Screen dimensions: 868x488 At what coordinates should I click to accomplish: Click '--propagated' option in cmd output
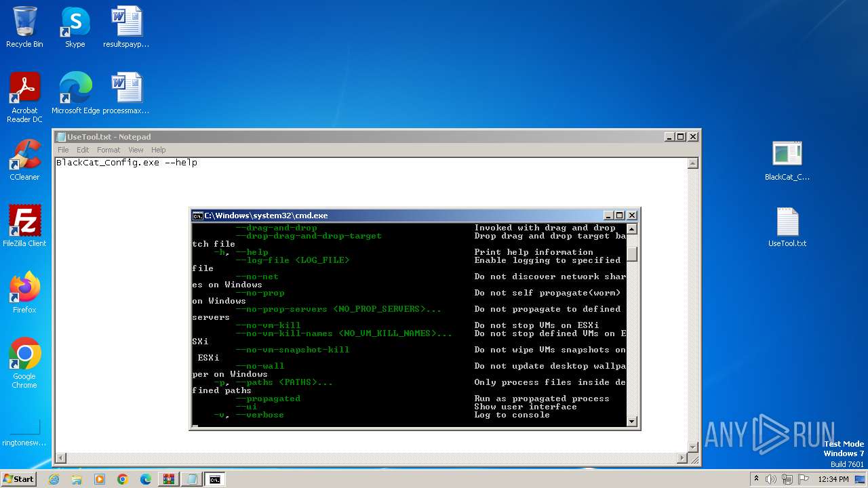coord(268,399)
